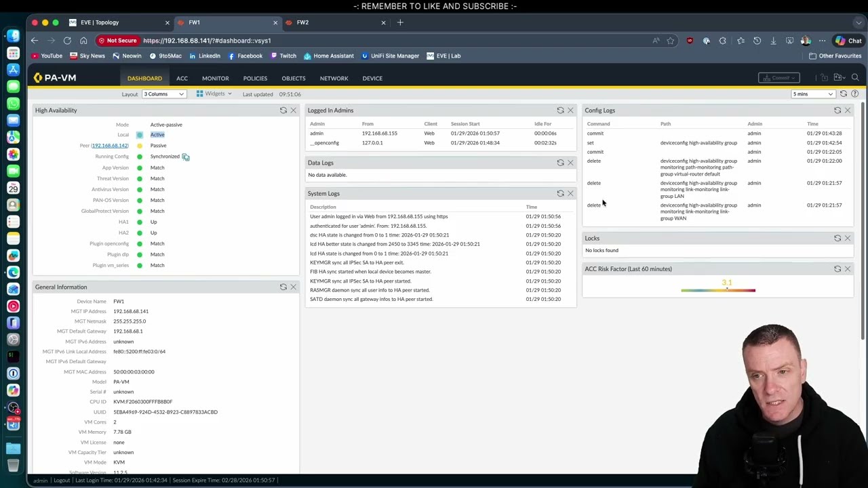Viewport: 868px width, 488px height.
Task: Refresh the Locks widget
Action: point(837,238)
